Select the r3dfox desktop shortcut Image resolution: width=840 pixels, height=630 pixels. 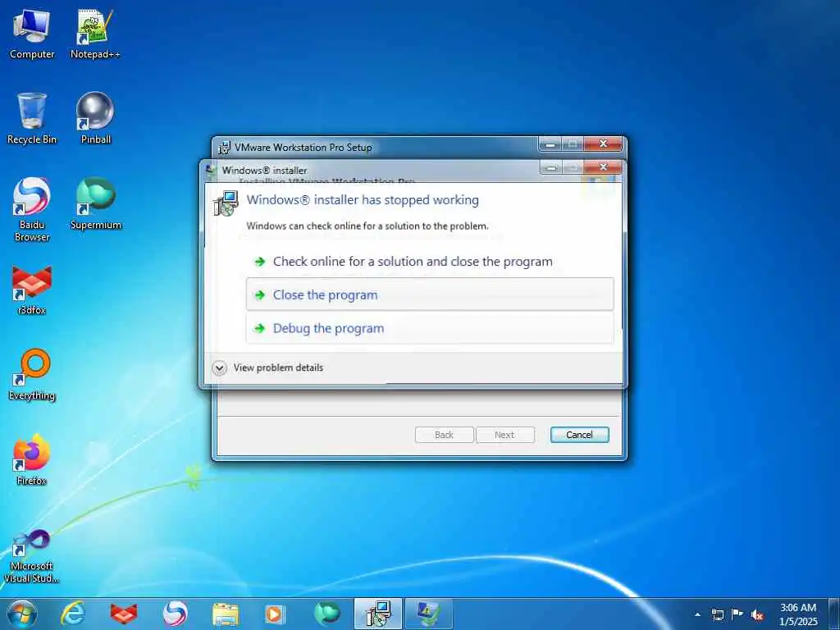[x=32, y=290]
